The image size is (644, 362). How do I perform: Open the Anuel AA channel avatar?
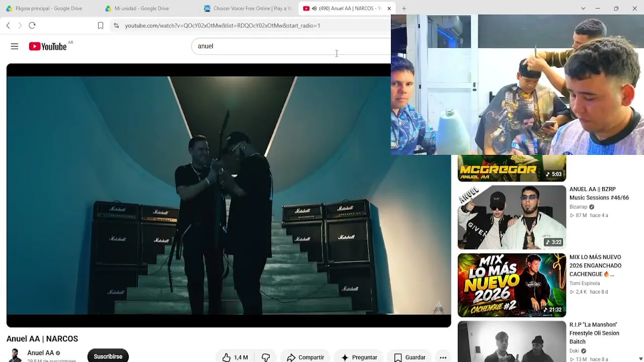[15, 355]
